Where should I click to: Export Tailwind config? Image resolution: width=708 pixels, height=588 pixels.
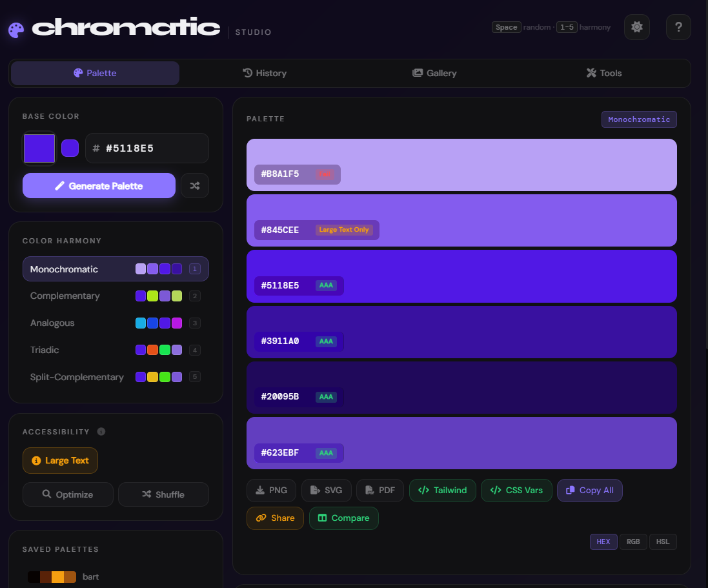click(x=443, y=491)
